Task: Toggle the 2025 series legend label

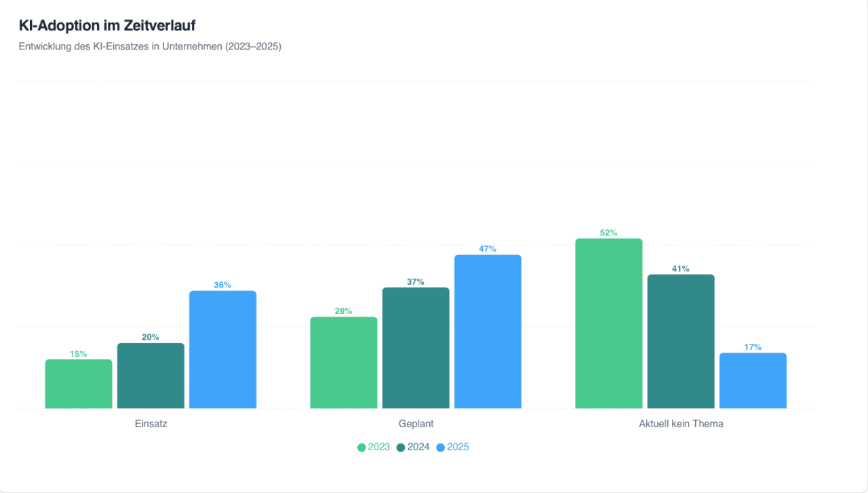Action: click(x=458, y=448)
